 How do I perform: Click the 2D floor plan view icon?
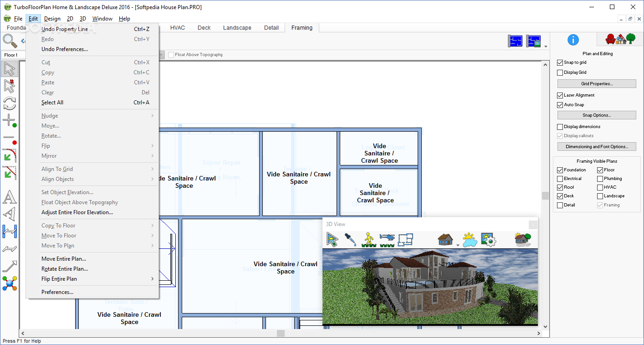coord(516,41)
